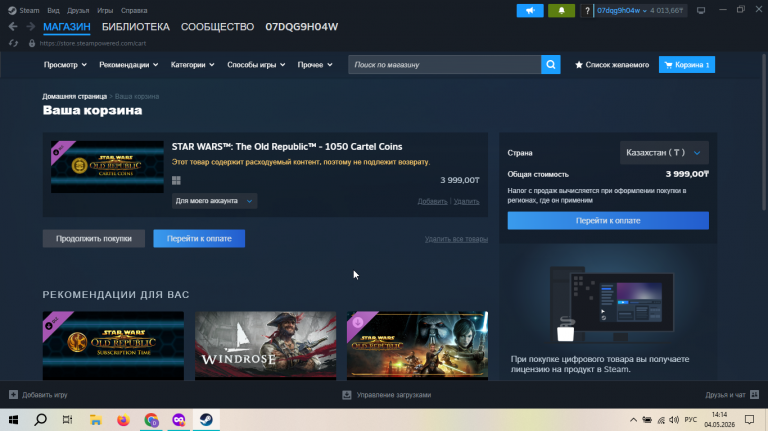Image resolution: width=768 pixels, height=431 pixels.
Task: Open Windows notification center
Action: (749, 420)
